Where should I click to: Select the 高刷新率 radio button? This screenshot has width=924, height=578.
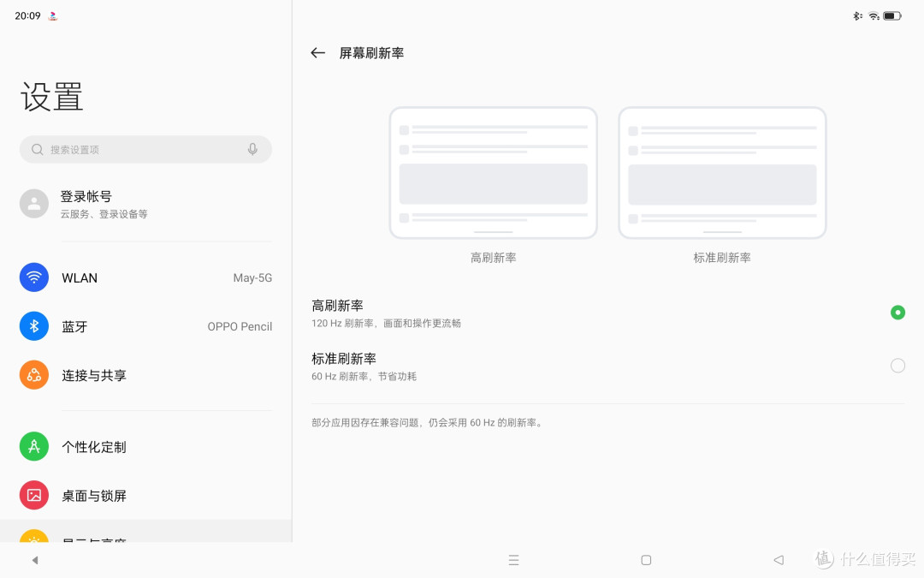pos(897,313)
